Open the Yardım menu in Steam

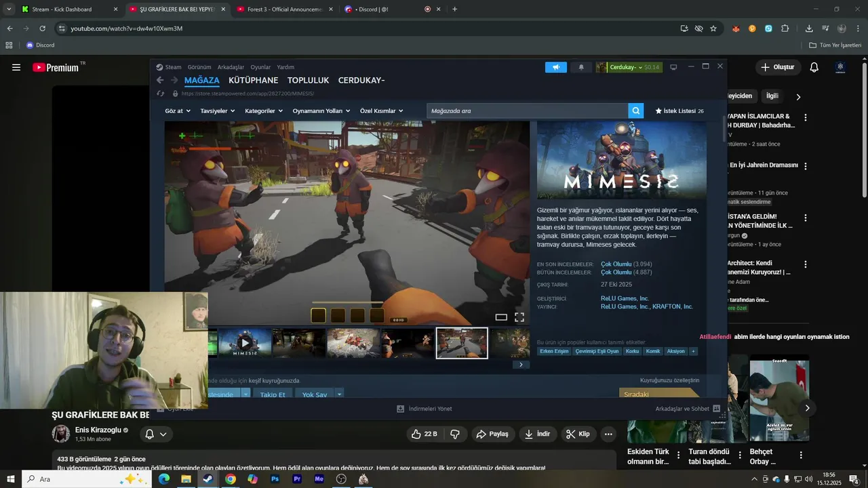[x=285, y=67]
